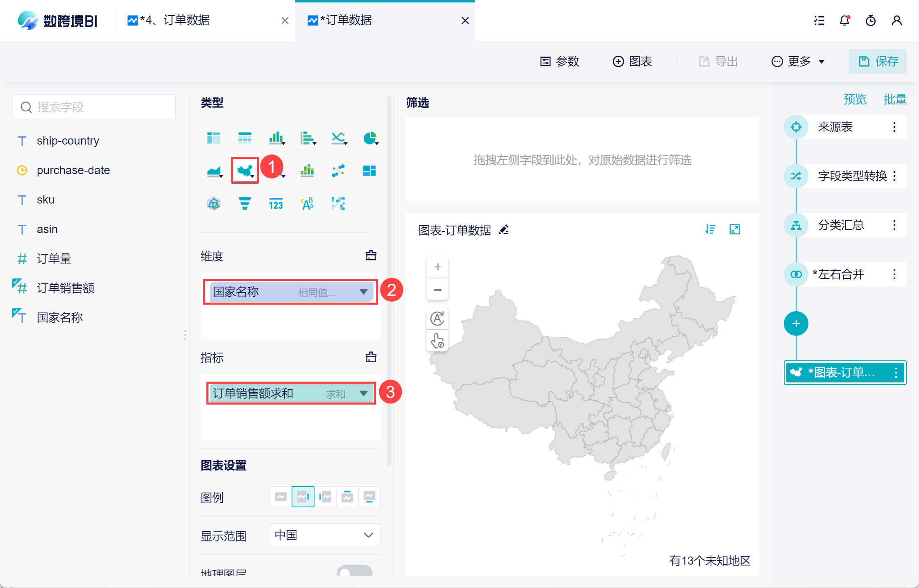Edit the chart title 图表-订单数据
The width and height of the screenshot is (919, 588).
coord(504,230)
